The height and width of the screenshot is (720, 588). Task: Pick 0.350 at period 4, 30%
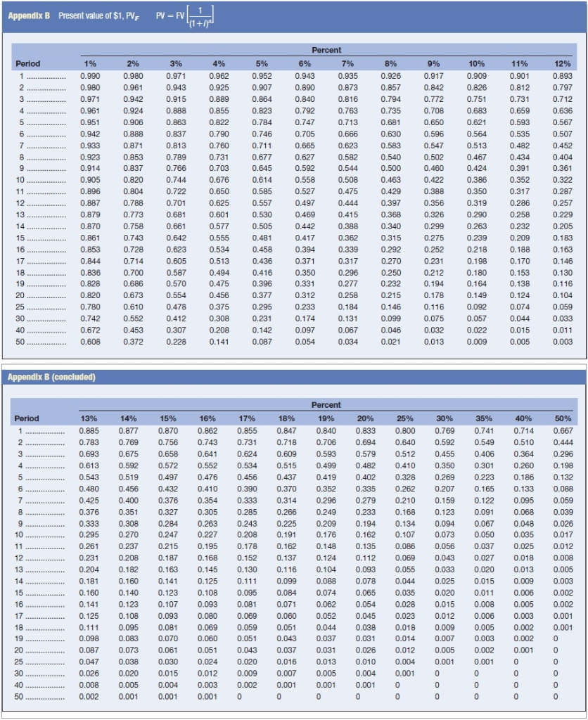445,465
